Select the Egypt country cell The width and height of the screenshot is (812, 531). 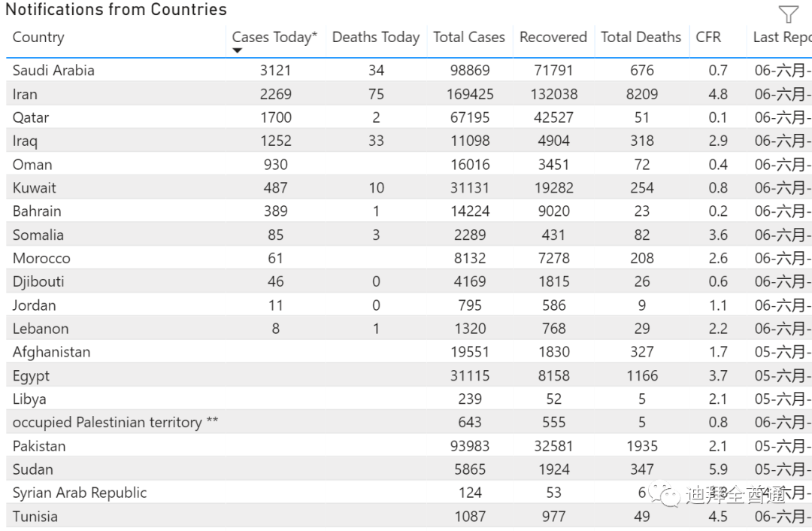pos(31,376)
